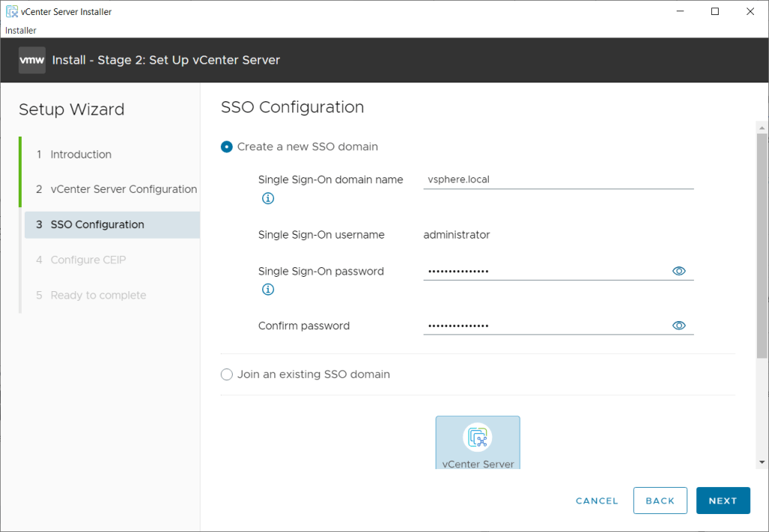Click the Single Sign-On domain name field

[x=557, y=180]
